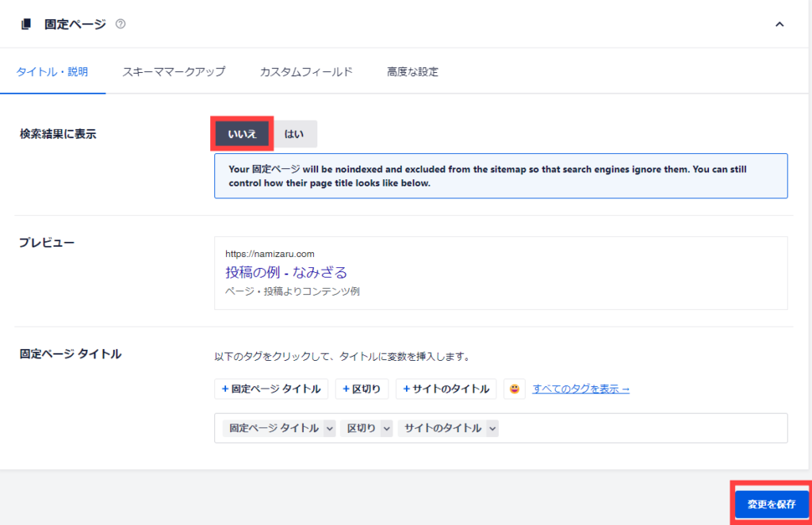Insert the +サイトのタイトル tag
Image resolution: width=812 pixels, height=525 pixels.
coord(446,389)
